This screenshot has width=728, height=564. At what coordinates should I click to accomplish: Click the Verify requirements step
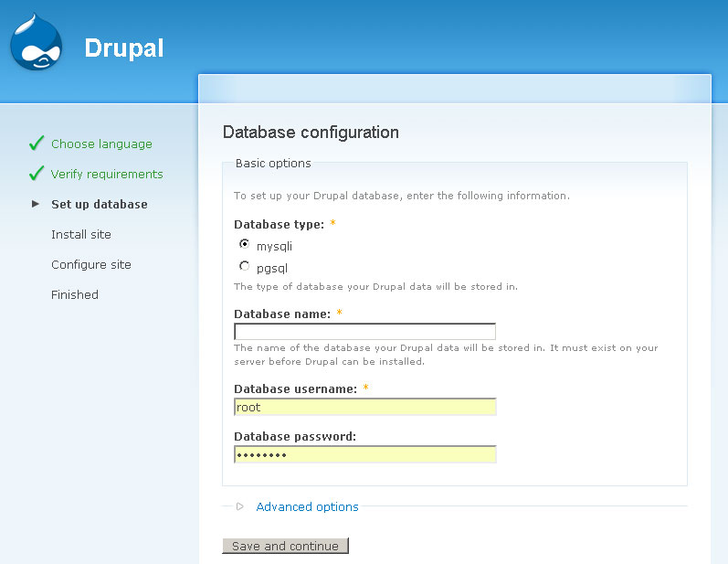[107, 175]
